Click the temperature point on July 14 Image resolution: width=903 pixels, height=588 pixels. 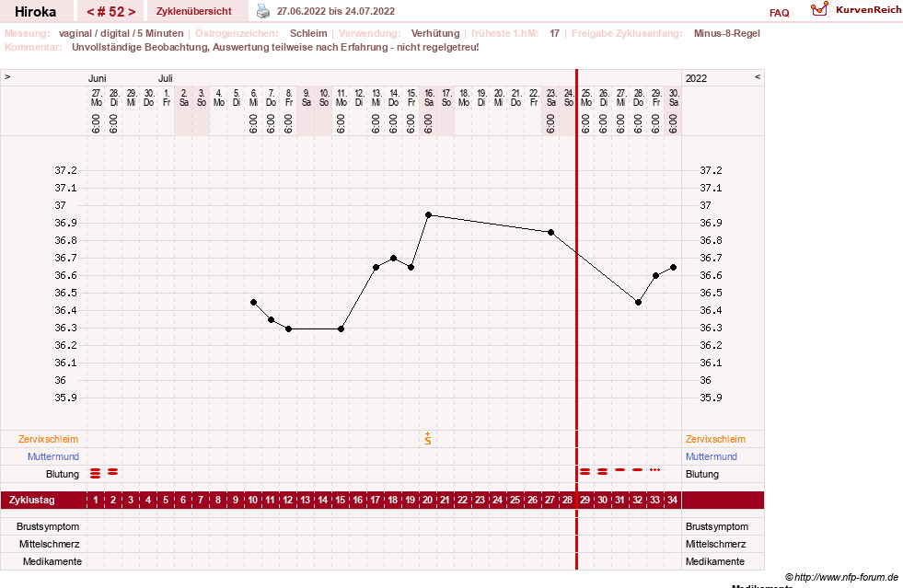(x=393, y=259)
